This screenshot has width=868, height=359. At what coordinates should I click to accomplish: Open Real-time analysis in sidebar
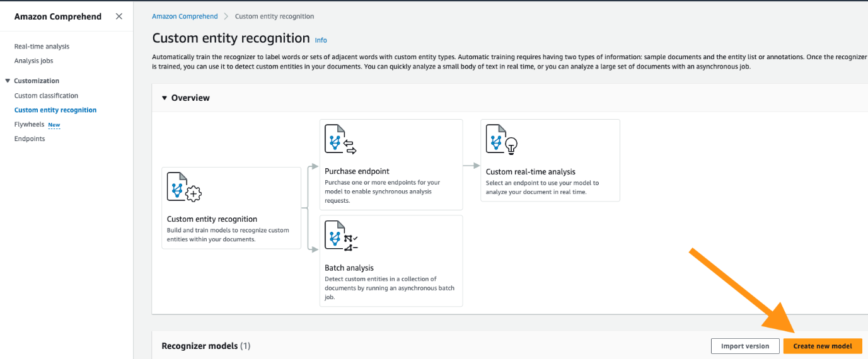pos(42,47)
